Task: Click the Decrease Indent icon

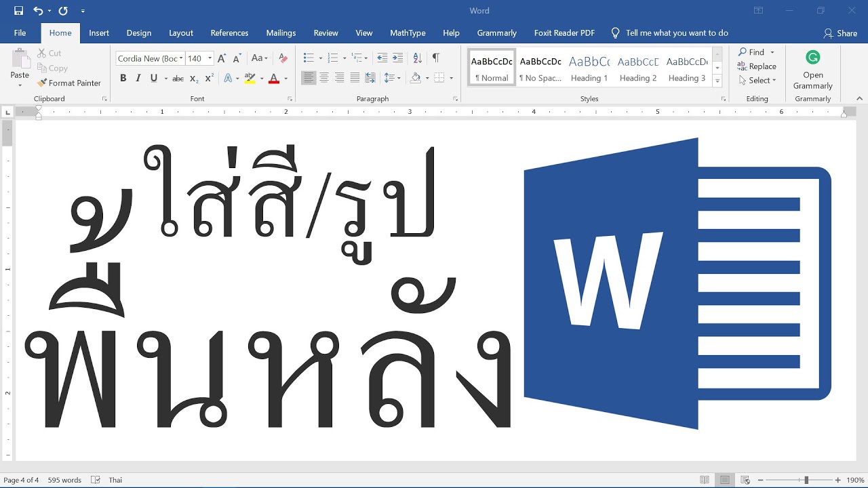Action: pos(382,58)
